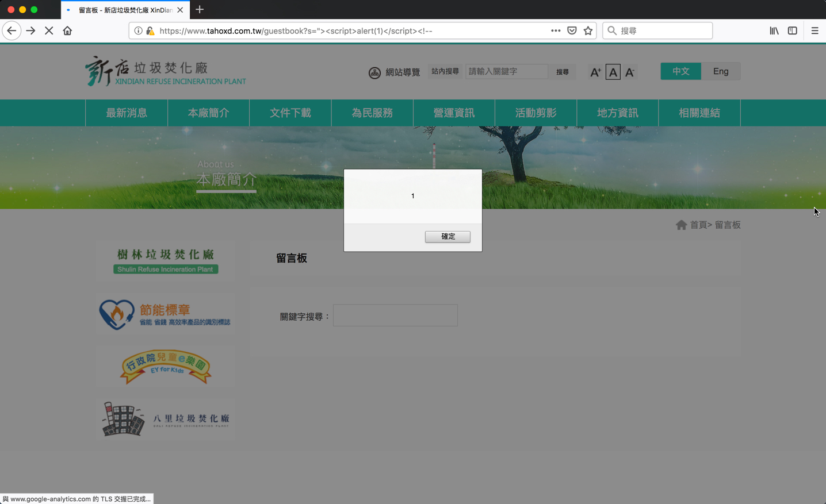Image resolution: width=826 pixels, height=504 pixels.
Task: Open the 節能標章 energy label banner
Action: pyautogui.click(x=166, y=314)
